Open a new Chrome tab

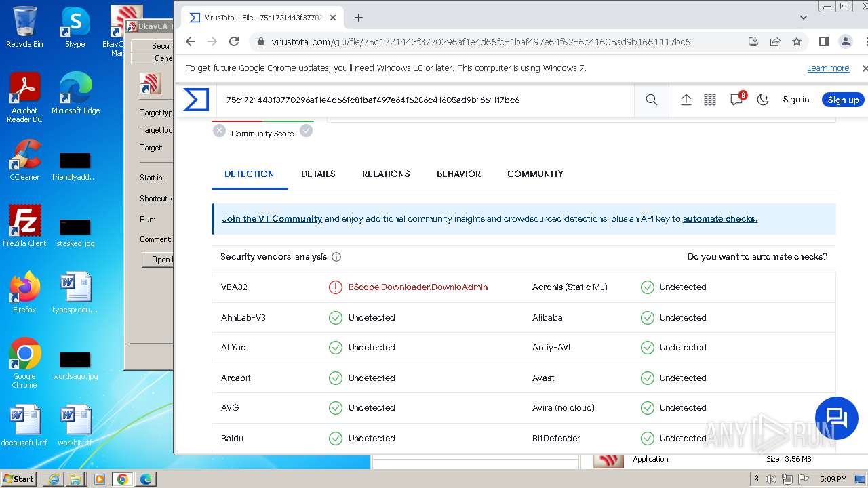(359, 18)
